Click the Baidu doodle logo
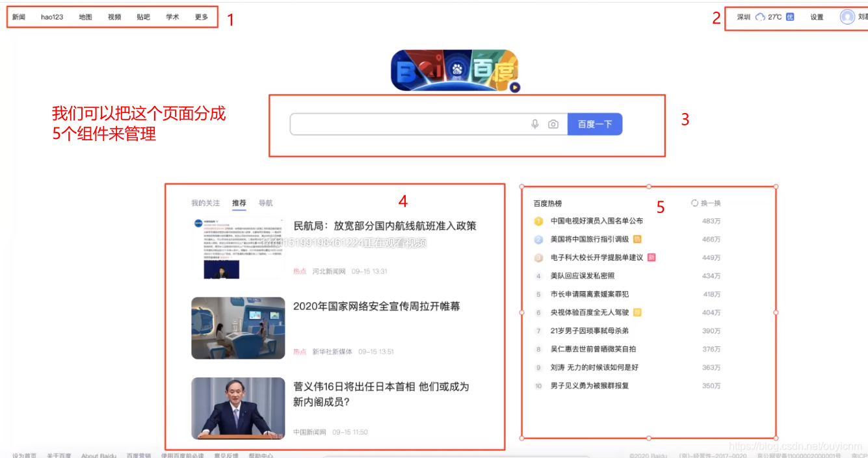 tap(454, 70)
